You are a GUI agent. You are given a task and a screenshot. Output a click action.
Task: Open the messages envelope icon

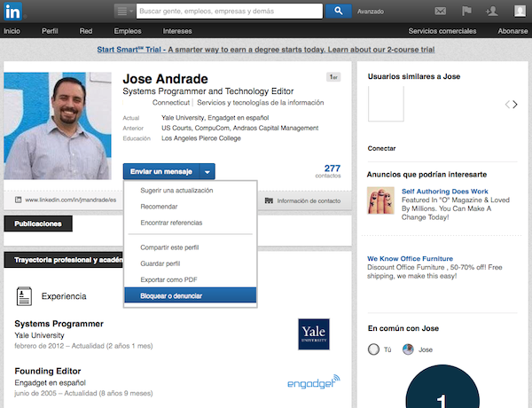(x=441, y=12)
